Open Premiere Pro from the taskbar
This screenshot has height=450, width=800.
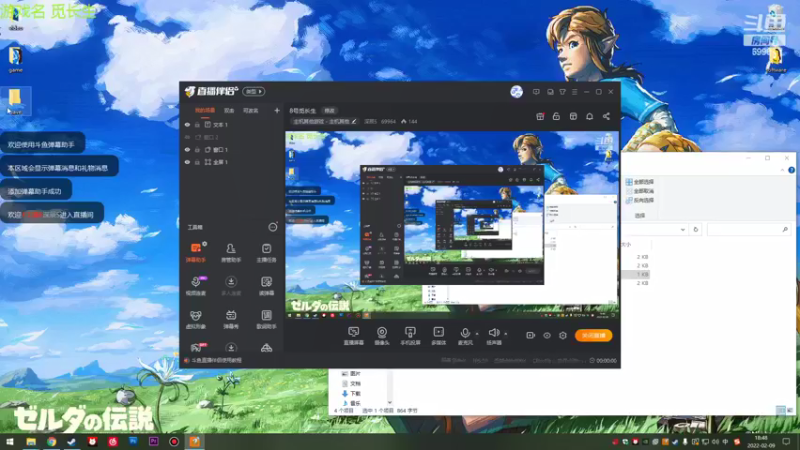(154, 441)
